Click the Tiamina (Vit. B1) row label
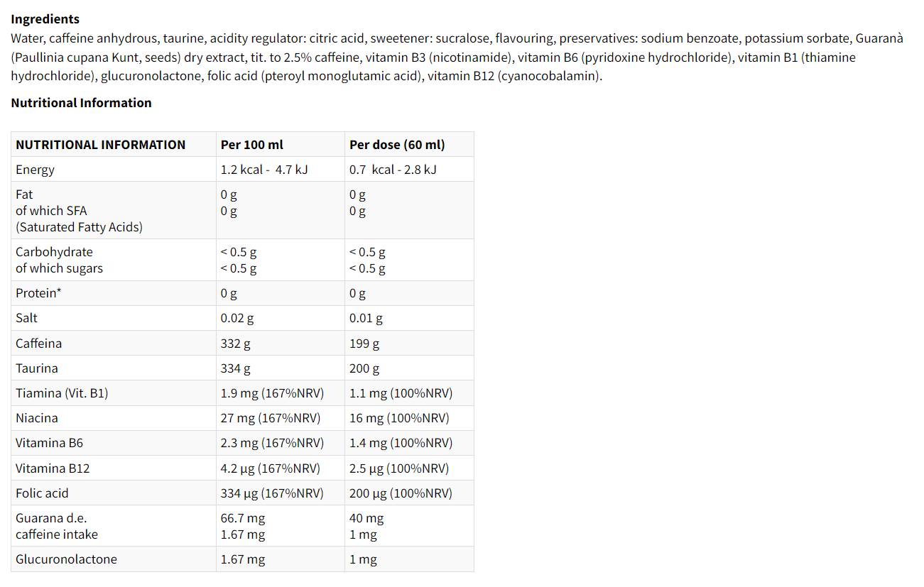The image size is (924, 587). (62, 393)
